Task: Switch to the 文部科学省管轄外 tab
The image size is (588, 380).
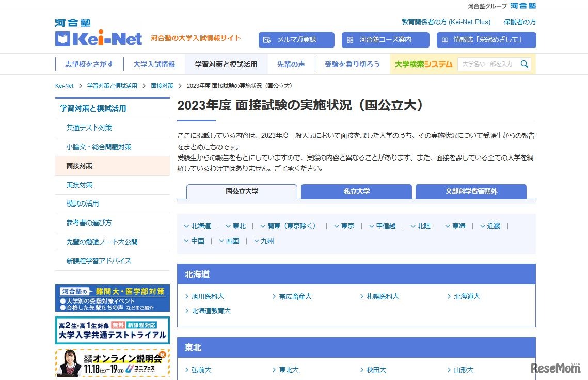Action: click(471, 191)
